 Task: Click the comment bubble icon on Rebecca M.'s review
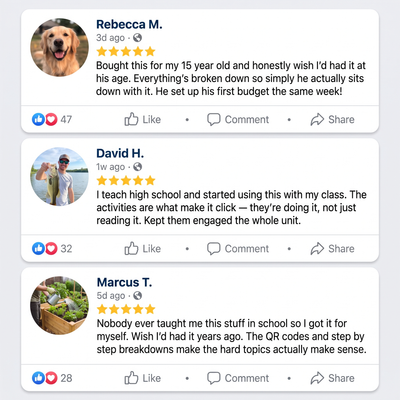[x=213, y=119]
